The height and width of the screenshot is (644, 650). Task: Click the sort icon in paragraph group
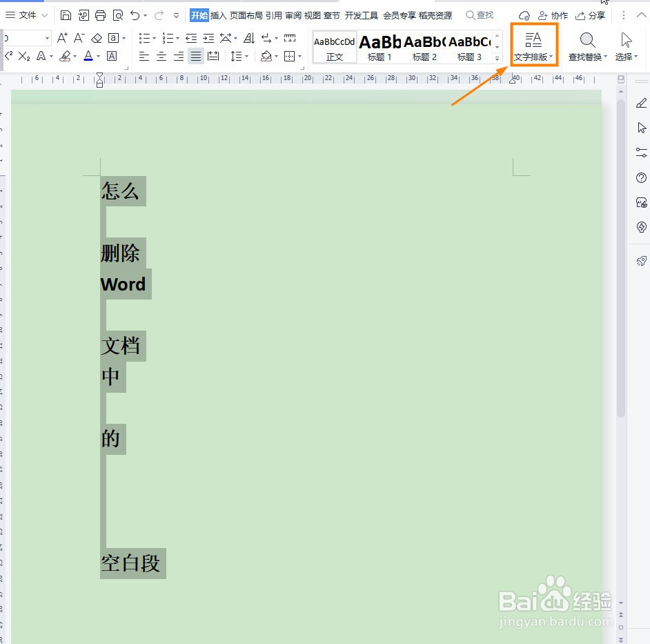(248, 38)
